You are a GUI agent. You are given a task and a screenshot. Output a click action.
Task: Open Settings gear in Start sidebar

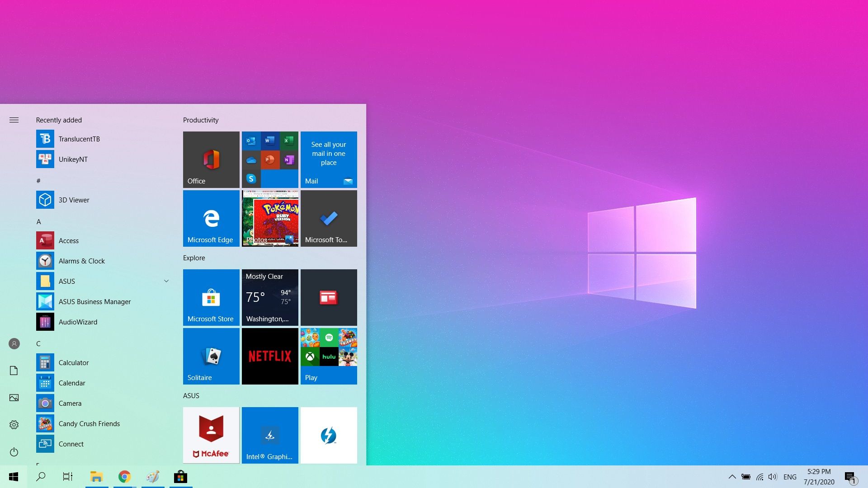(14, 425)
